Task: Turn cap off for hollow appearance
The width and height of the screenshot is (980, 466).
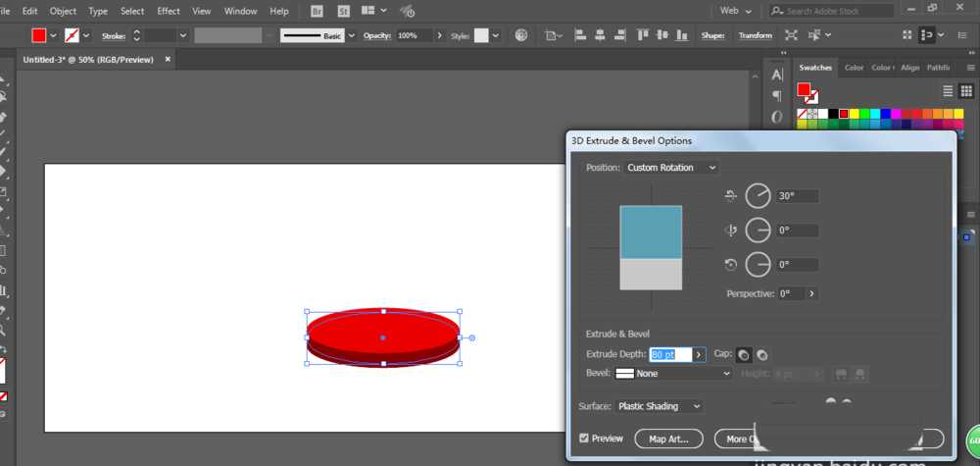Action: point(762,354)
